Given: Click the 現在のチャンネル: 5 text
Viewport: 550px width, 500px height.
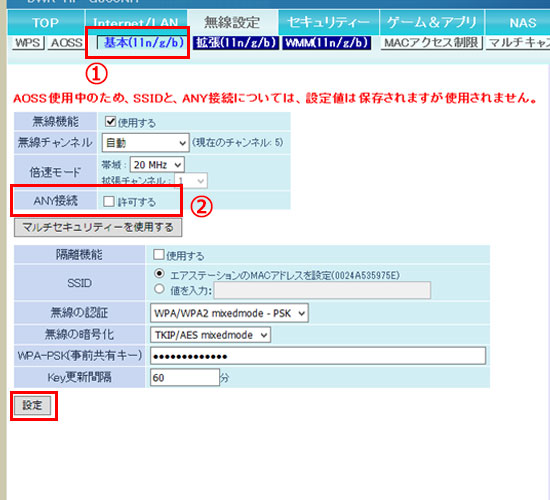Looking at the screenshot, I should point(237,143).
